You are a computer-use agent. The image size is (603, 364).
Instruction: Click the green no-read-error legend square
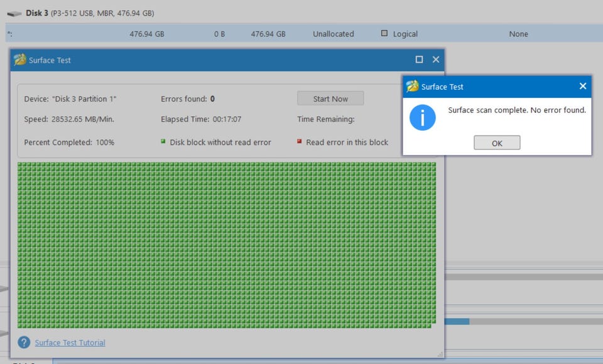(x=163, y=141)
